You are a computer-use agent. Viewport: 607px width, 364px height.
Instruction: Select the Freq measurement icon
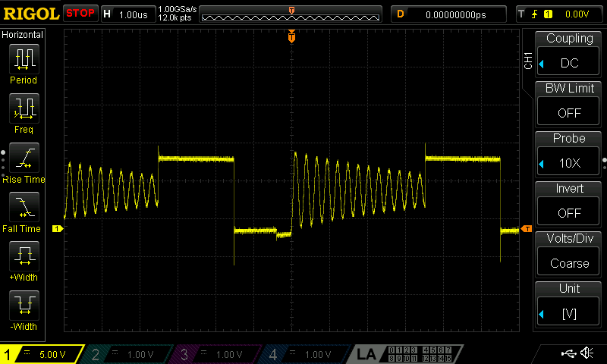click(24, 109)
